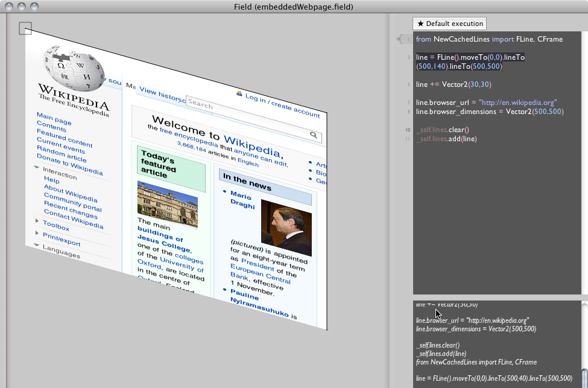Select the small square element box on canvas
The height and width of the screenshot is (388, 588).
25,28
